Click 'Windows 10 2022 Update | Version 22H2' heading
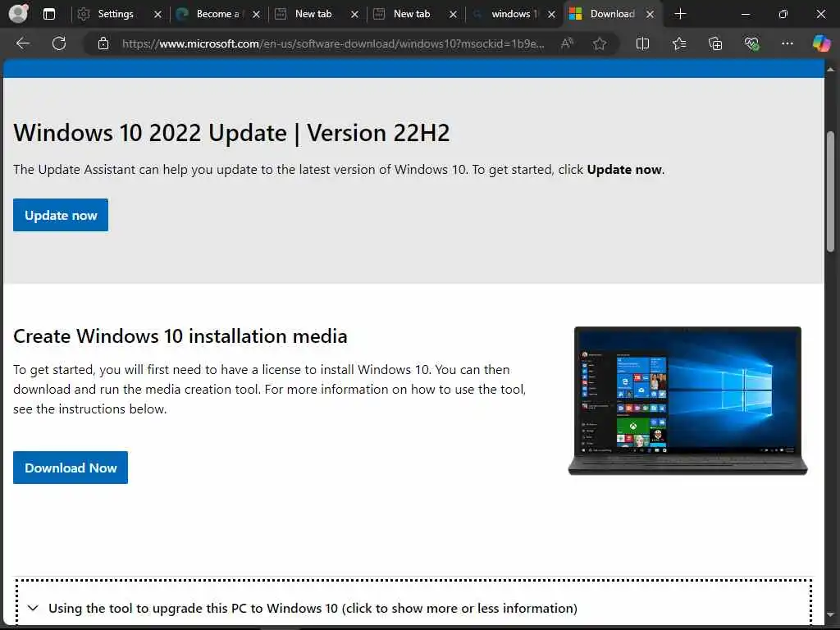 [231, 132]
